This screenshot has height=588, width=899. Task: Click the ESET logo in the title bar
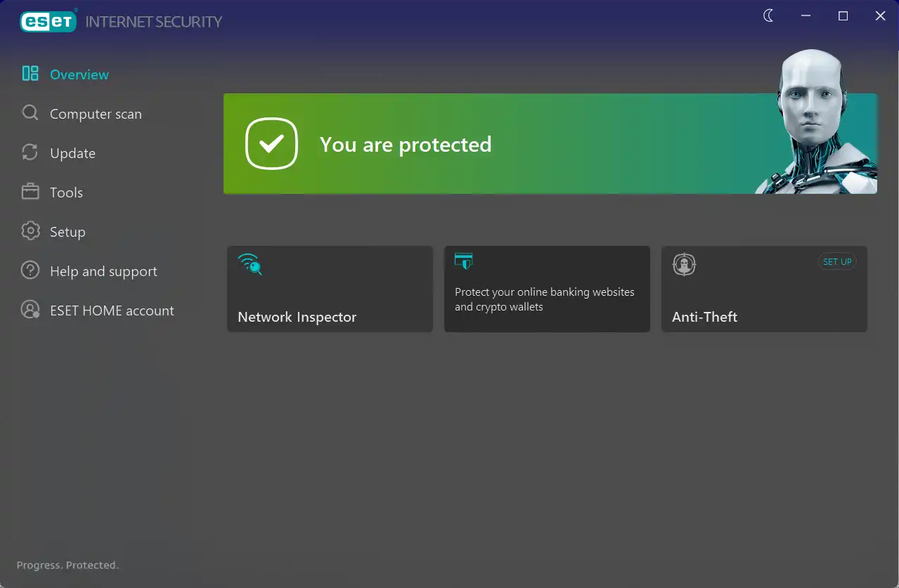pos(48,22)
